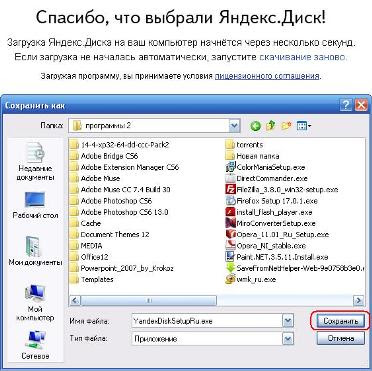Select install_flash_player.exe file
372x371 pixels.
click(x=269, y=212)
